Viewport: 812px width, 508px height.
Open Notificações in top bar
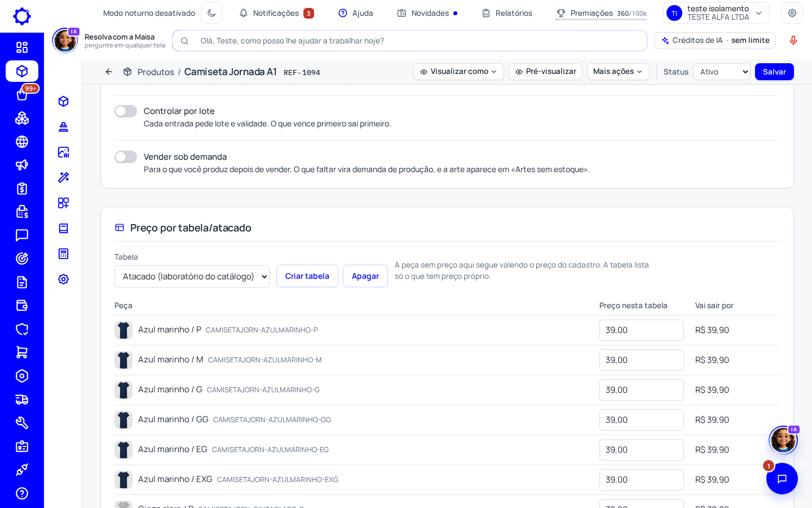tap(276, 13)
